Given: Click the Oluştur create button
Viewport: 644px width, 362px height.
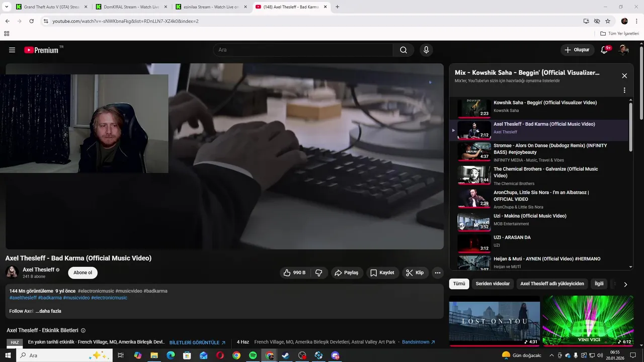Looking at the screenshot, I should [577, 50].
